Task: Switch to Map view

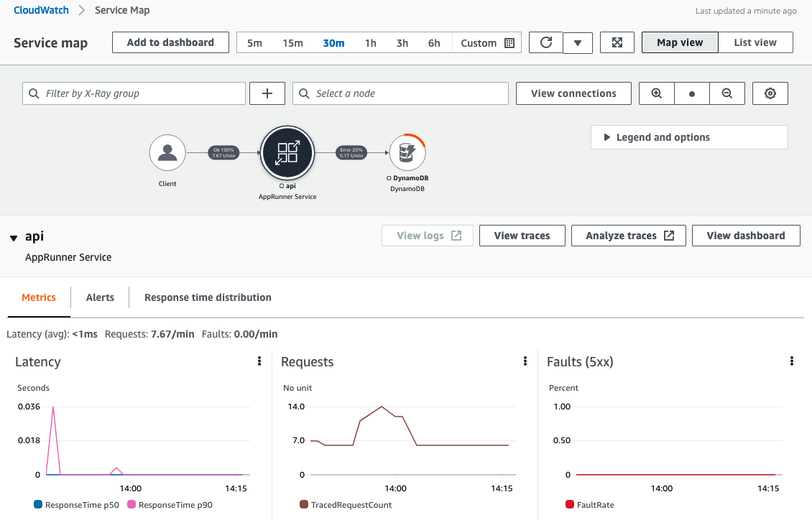Action: coord(680,42)
